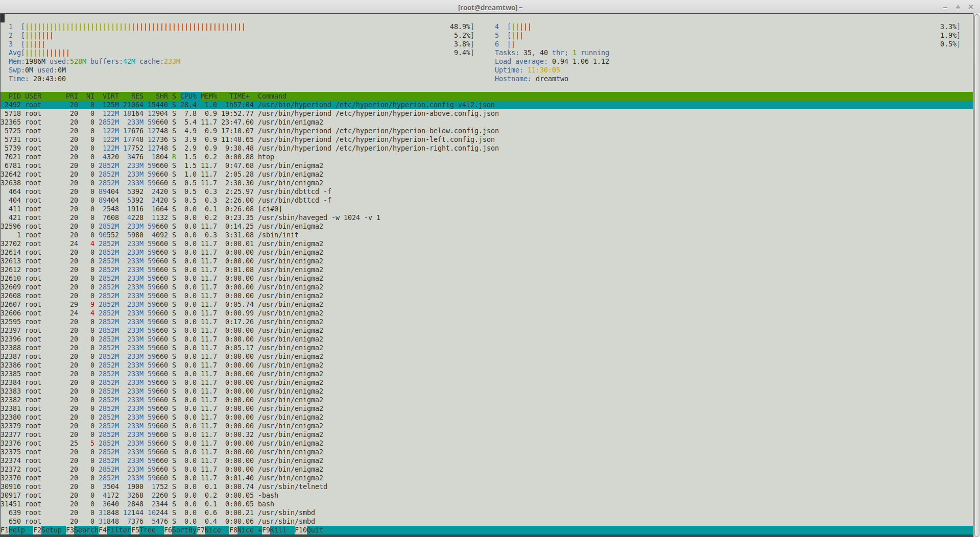Sort by the CPU% column header
This screenshot has height=537, width=980.
coord(188,96)
